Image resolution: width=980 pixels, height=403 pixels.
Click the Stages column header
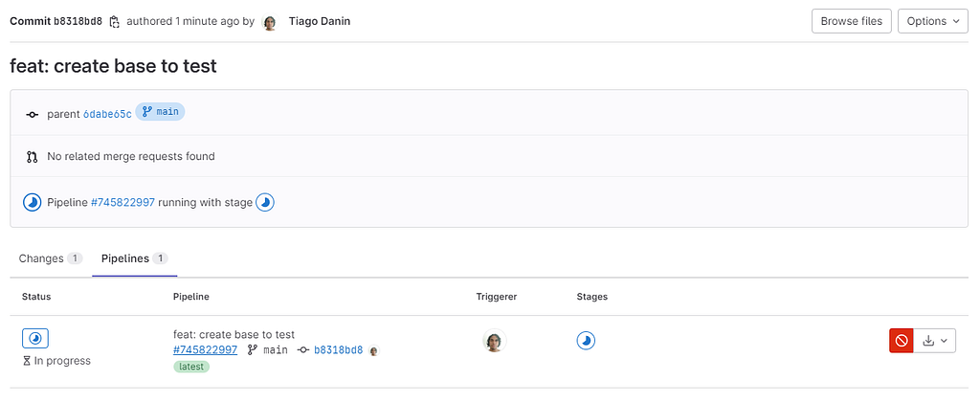coord(591,297)
